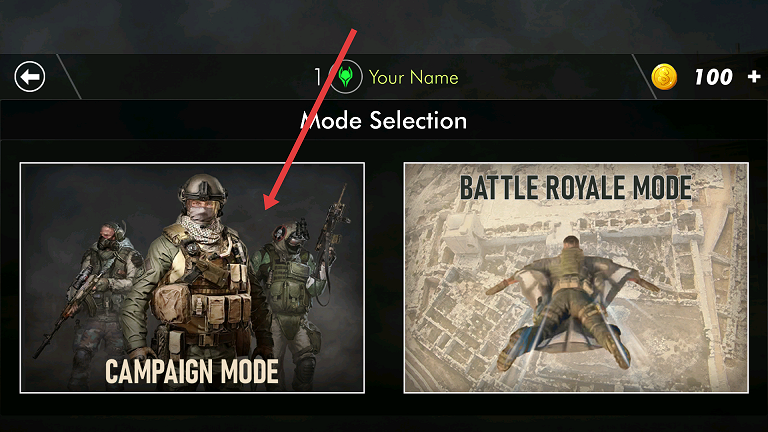Click the Mode Selection heading
Screen dimensions: 768x432
(x=384, y=120)
